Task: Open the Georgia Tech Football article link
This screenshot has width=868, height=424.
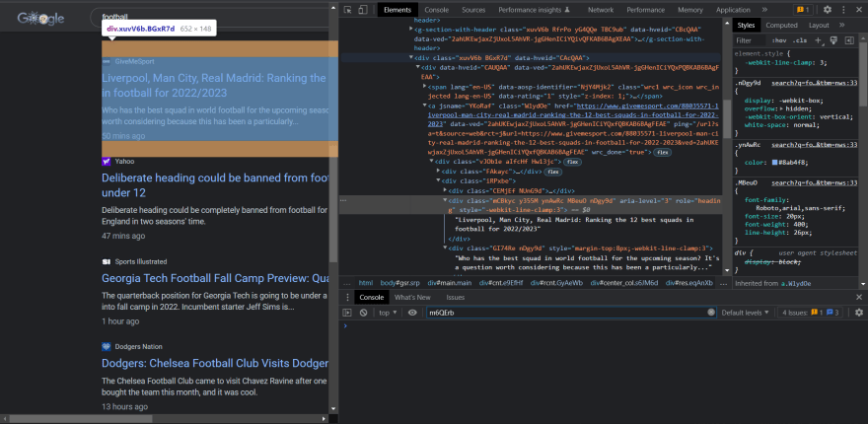Action: click(215, 278)
